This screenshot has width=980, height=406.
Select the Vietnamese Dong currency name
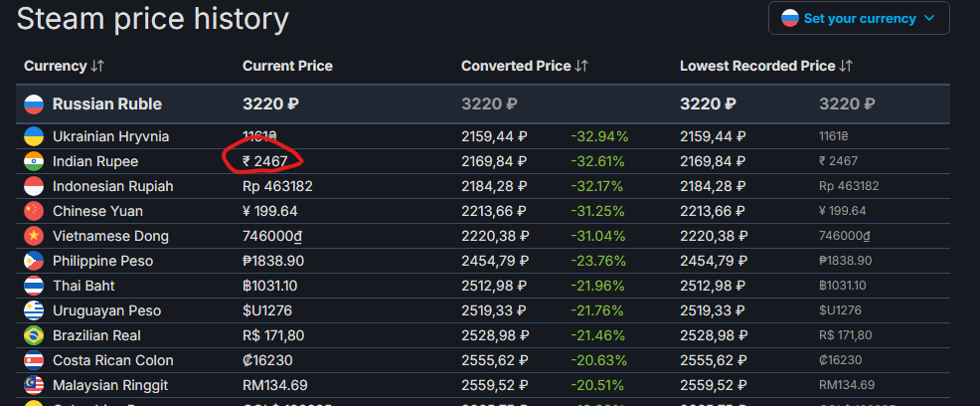coord(110,236)
